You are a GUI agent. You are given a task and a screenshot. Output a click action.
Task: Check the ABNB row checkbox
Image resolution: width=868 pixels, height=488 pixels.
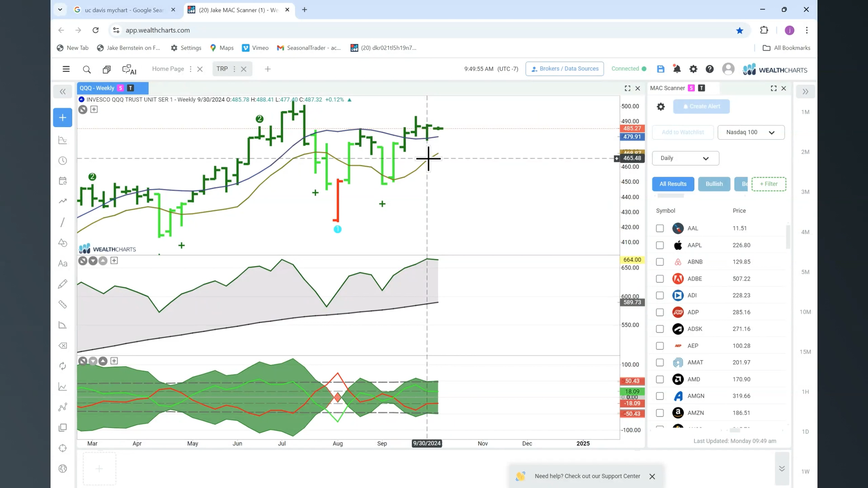[660, 262]
